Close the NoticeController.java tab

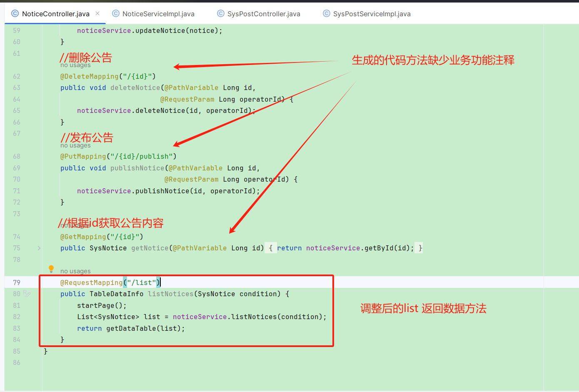click(97, 13)
